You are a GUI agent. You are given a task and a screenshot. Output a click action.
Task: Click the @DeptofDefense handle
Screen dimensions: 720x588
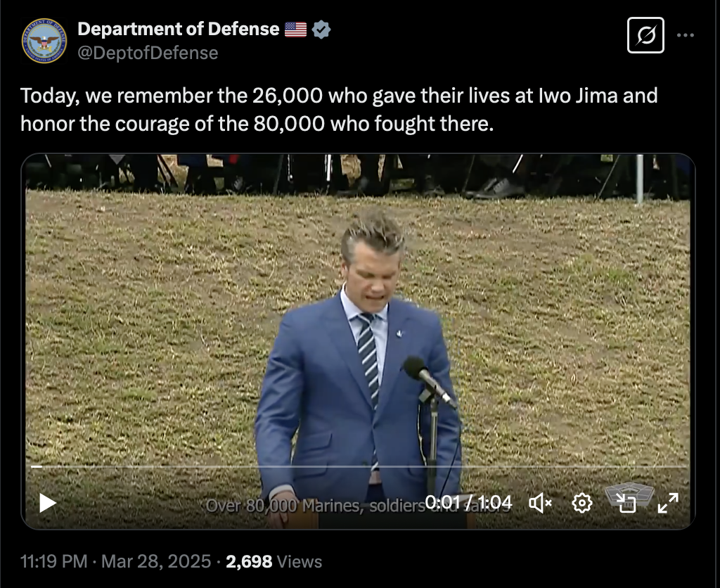[x=148, y=53]
